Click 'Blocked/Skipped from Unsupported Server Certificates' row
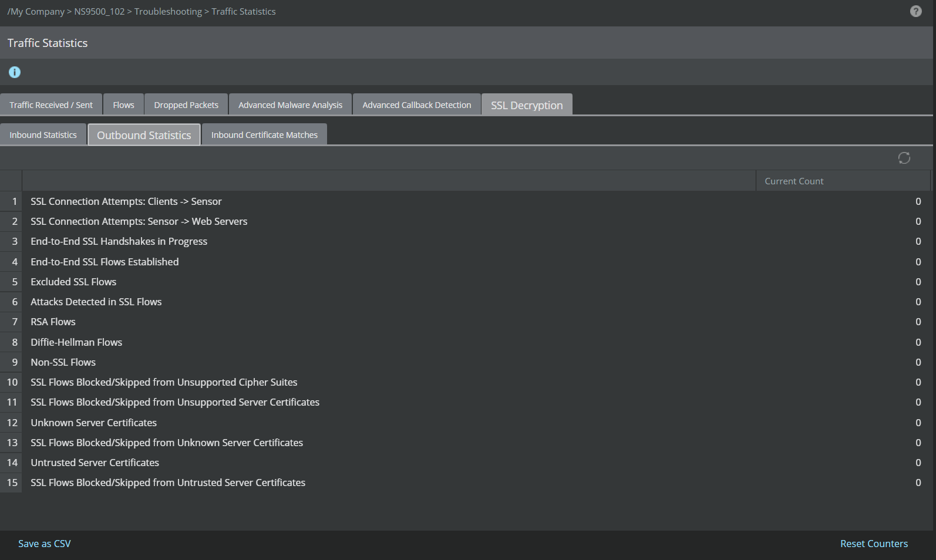The image size is (936, 560). (x=465, y=402)
